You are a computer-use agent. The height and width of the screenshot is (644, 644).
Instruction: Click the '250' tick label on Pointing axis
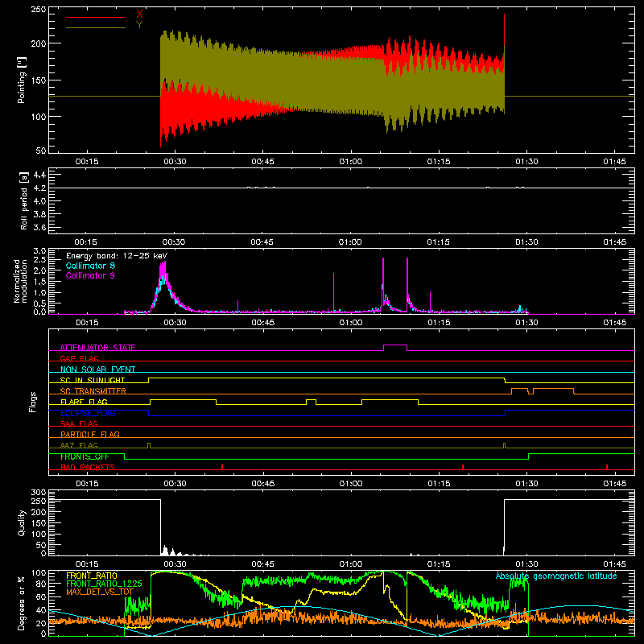click(39, 9)
